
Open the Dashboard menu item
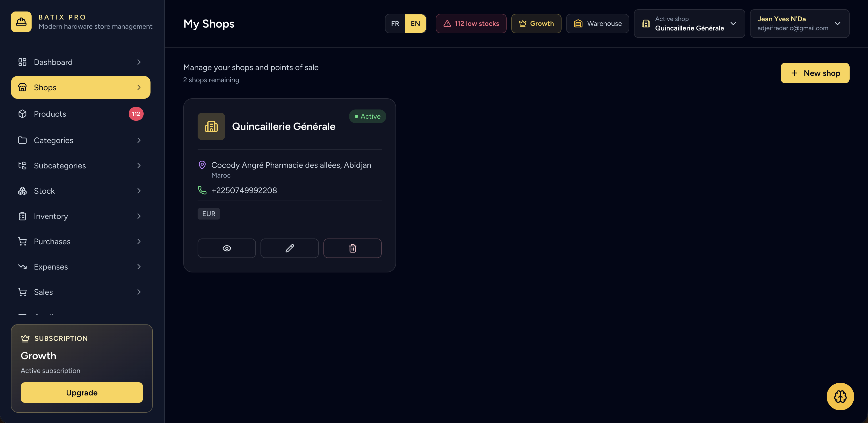80,62
